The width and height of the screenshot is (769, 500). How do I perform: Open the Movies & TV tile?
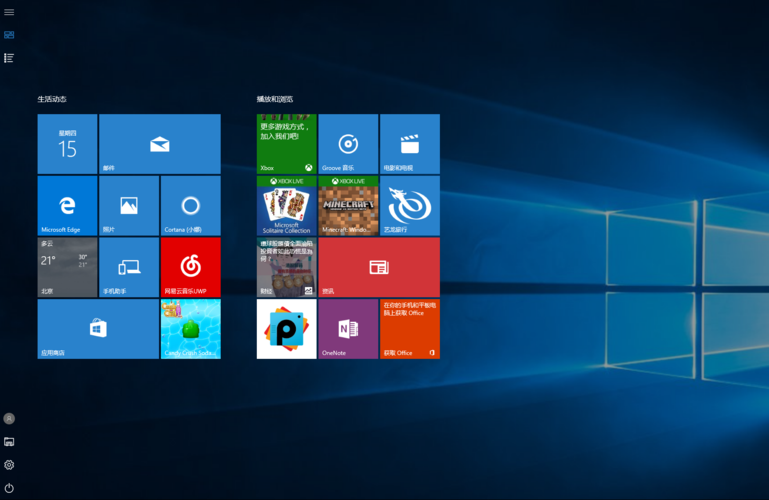click(410, 144)
